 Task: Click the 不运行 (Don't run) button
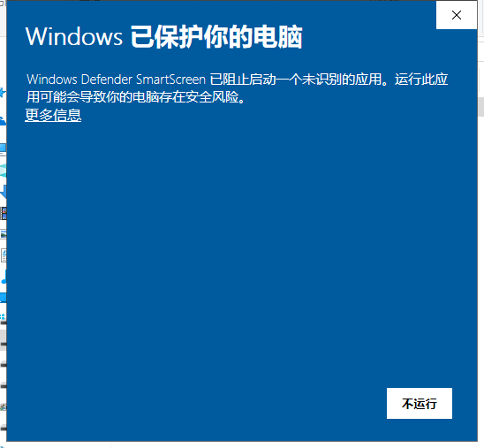pos(420,403)
